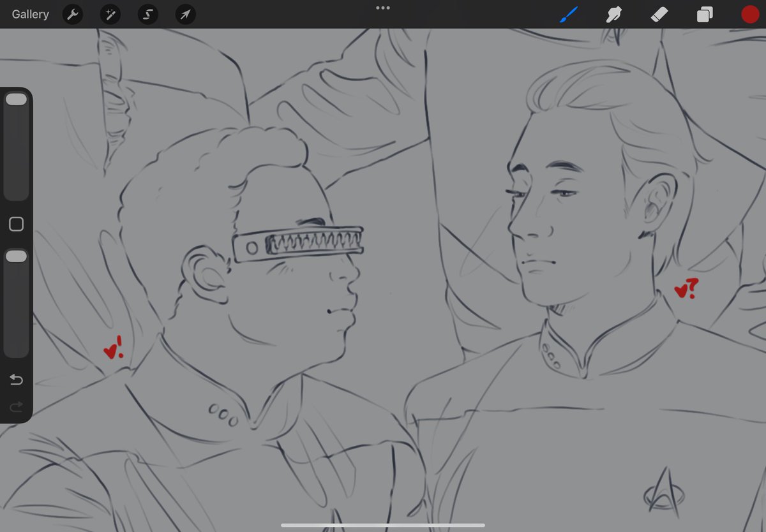766x532 pixels.
Task: Select the Smudge tool
Action: [x=614, y=14]
